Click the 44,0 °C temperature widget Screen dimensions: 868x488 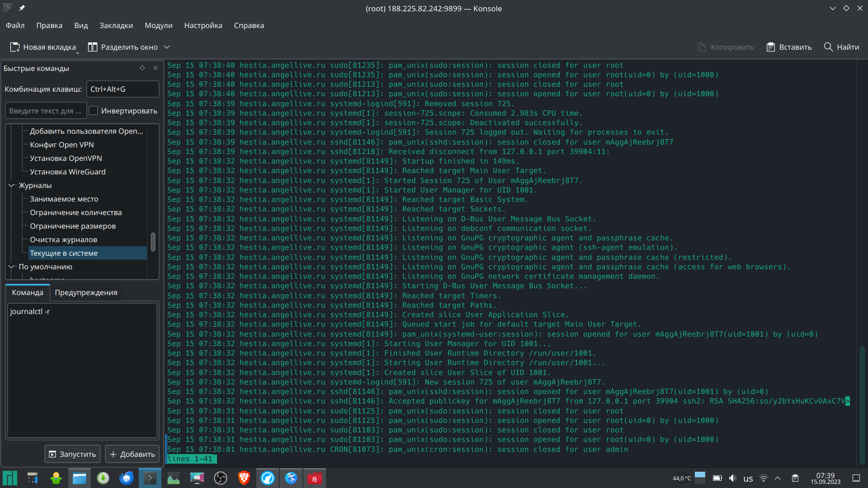(682, 478)
